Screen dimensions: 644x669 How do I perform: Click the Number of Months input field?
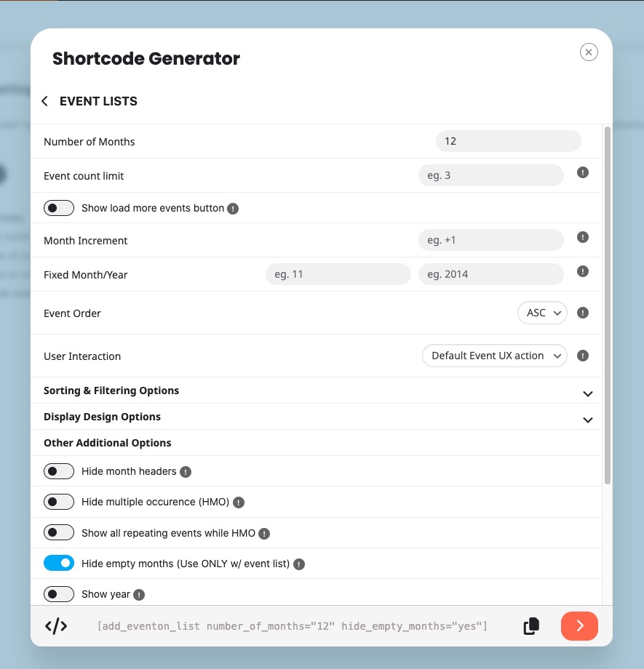pos(508,141)
